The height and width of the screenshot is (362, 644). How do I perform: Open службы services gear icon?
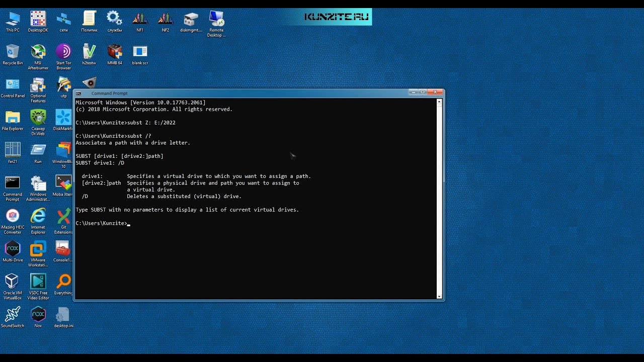(x=115, y=22)
